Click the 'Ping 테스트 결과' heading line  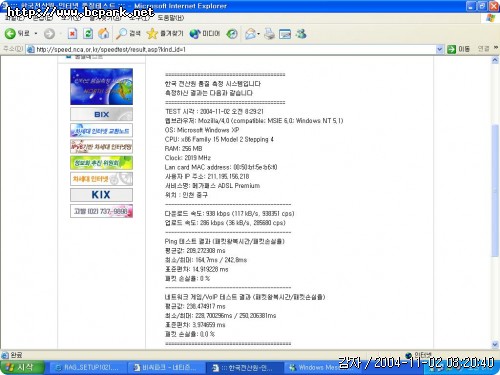225,241
